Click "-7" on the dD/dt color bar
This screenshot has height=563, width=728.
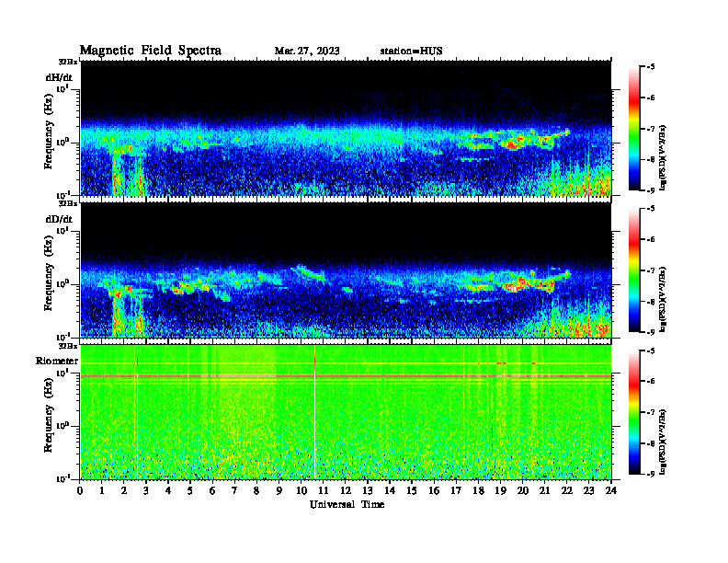tap(651, 270)
